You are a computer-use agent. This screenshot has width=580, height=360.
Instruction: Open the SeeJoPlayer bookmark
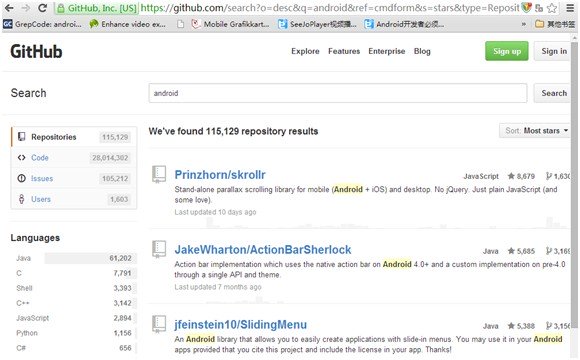317,24
